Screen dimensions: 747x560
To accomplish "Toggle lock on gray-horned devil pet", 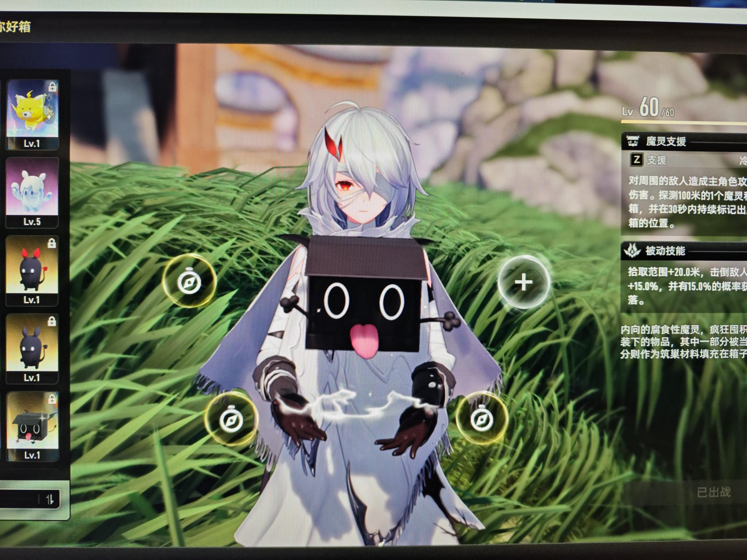I will click(52, 321).
